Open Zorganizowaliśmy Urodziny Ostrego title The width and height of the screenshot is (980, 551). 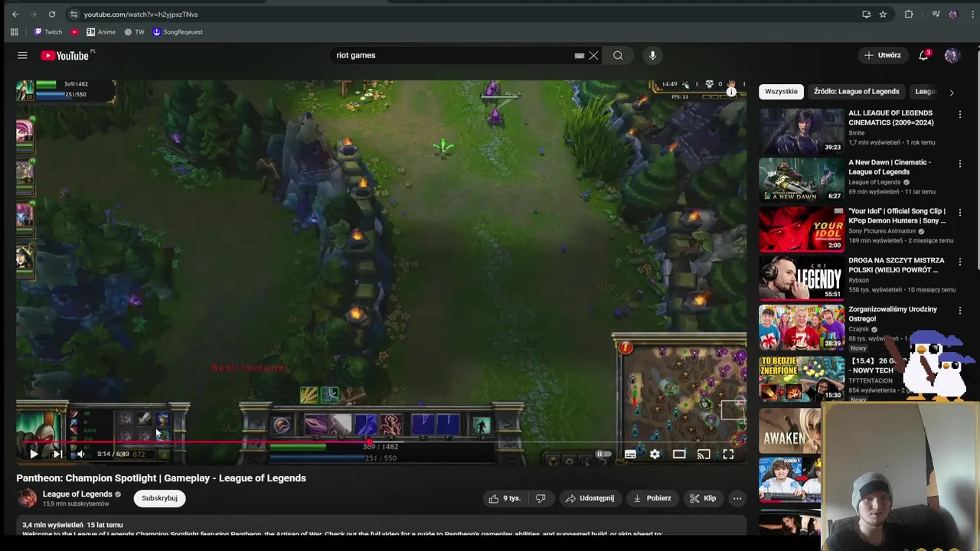click(x=893, y=314)
